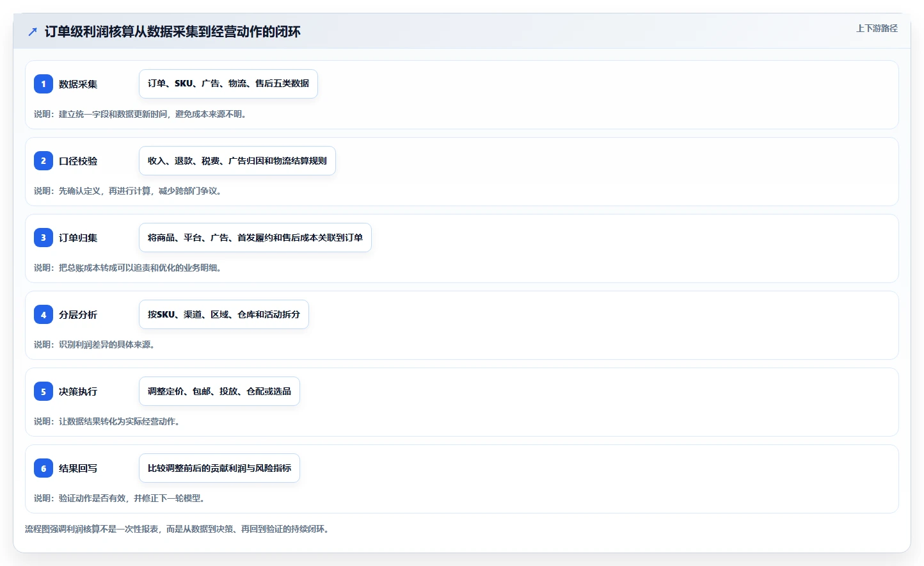
Task: Click the 调整定价、包邮、投放 box
Action: point(219,391)
